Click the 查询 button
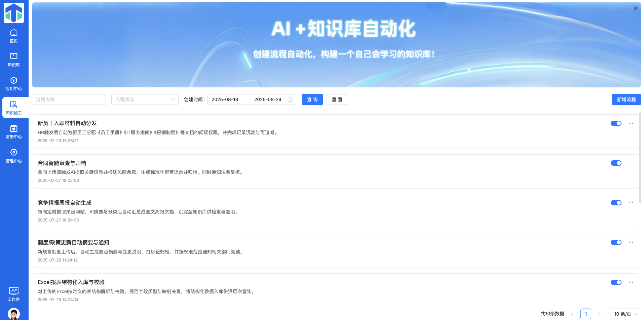644x320 pixels. pyautogui.click(x=312, y=99)
